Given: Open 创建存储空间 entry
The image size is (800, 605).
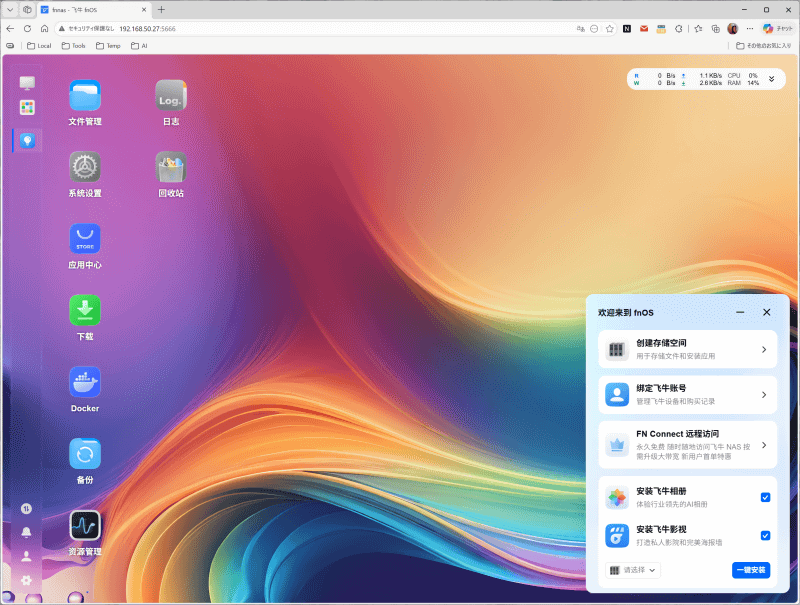Looking at the screenshot, I should [x=687, y=349].
